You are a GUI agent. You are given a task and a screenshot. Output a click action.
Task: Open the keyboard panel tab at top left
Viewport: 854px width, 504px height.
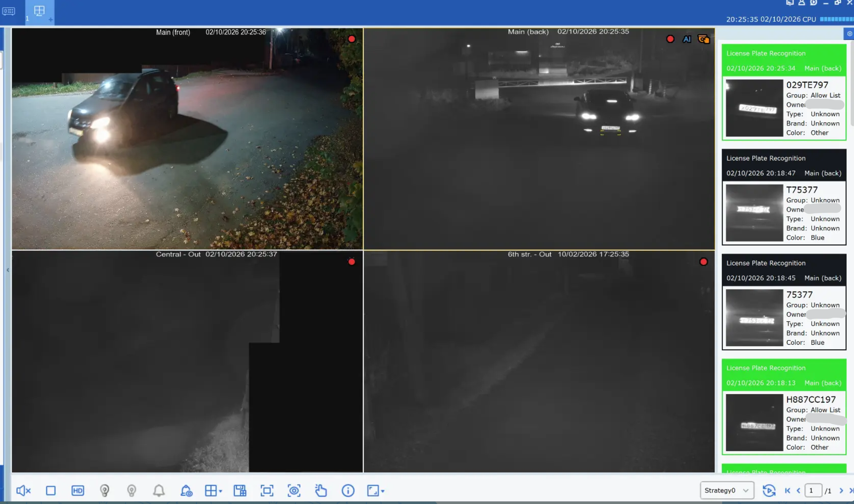point(9,11)
